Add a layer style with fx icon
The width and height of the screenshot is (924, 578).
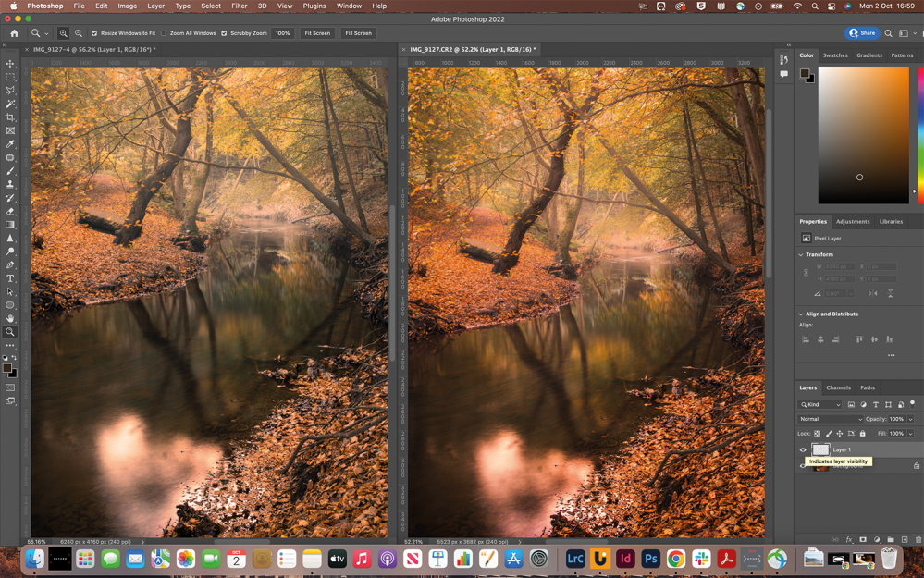[849, 539]
